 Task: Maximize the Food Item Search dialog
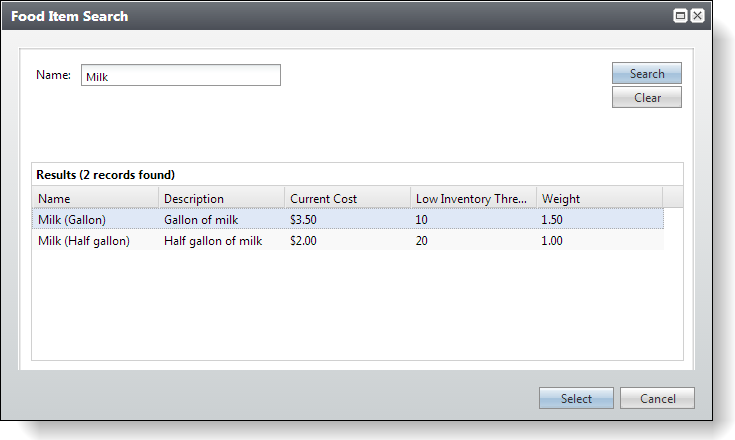(x=680, y=16)
